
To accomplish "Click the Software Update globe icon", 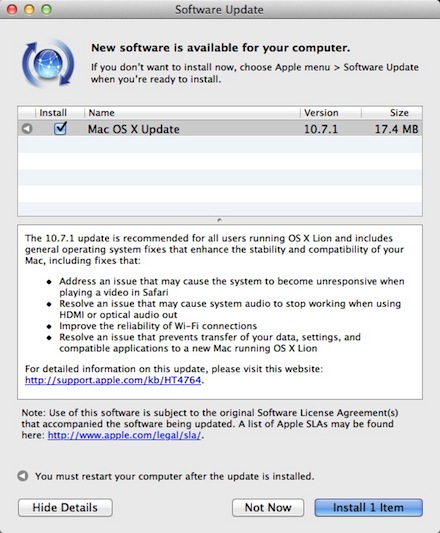I will (x=48, y=63).
